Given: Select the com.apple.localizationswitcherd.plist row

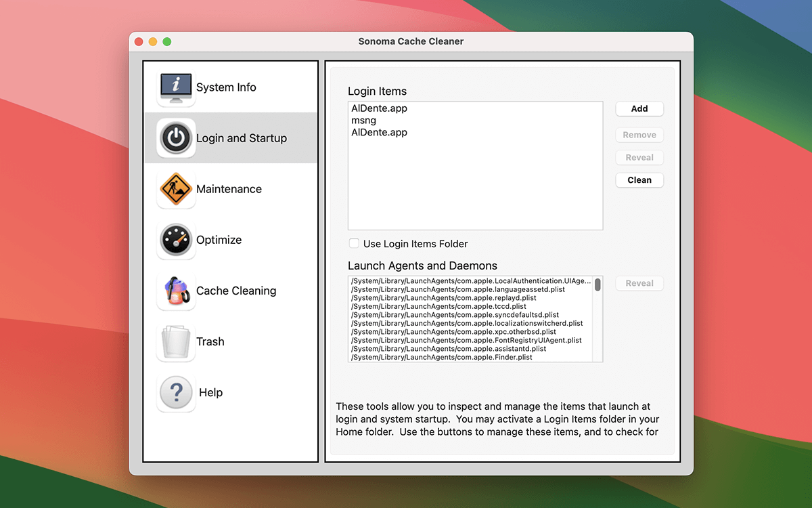Looking at the screenshot, I should coord(471,323).
